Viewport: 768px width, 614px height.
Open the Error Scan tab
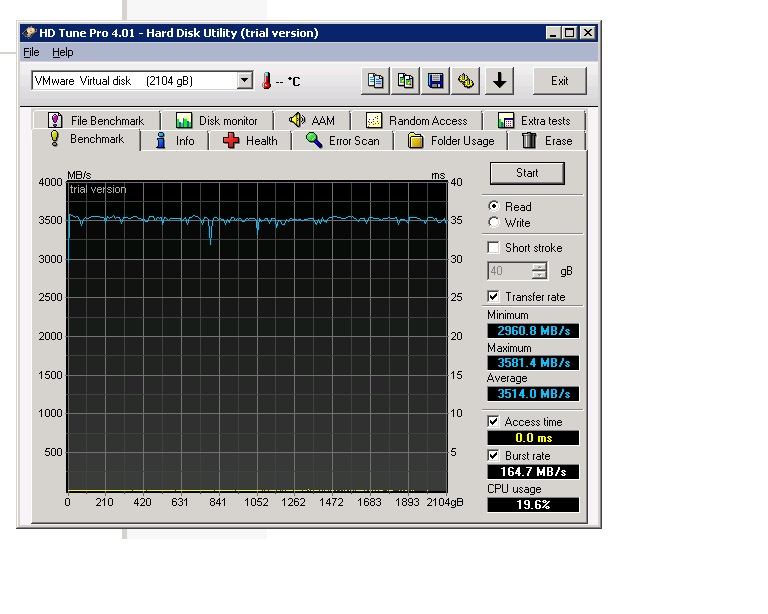(x=342, y=141)
